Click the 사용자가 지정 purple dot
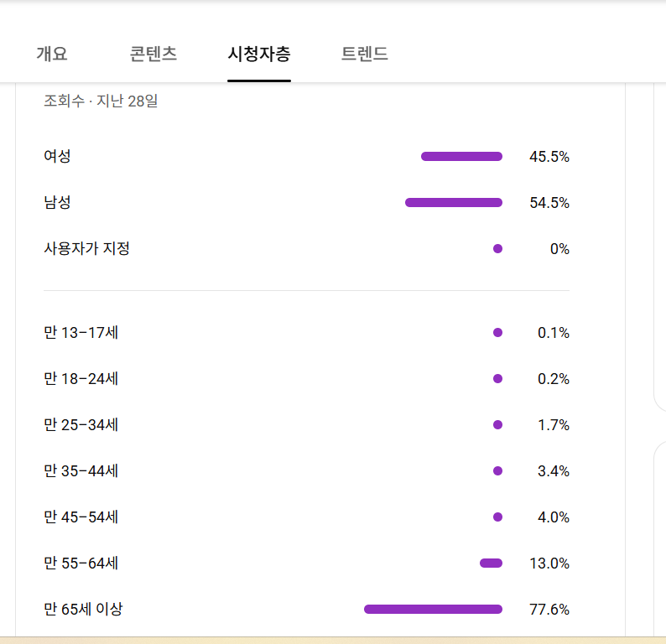Image resolution: width=666 pixels, height=644 pixels. click(x=497, y=248)
